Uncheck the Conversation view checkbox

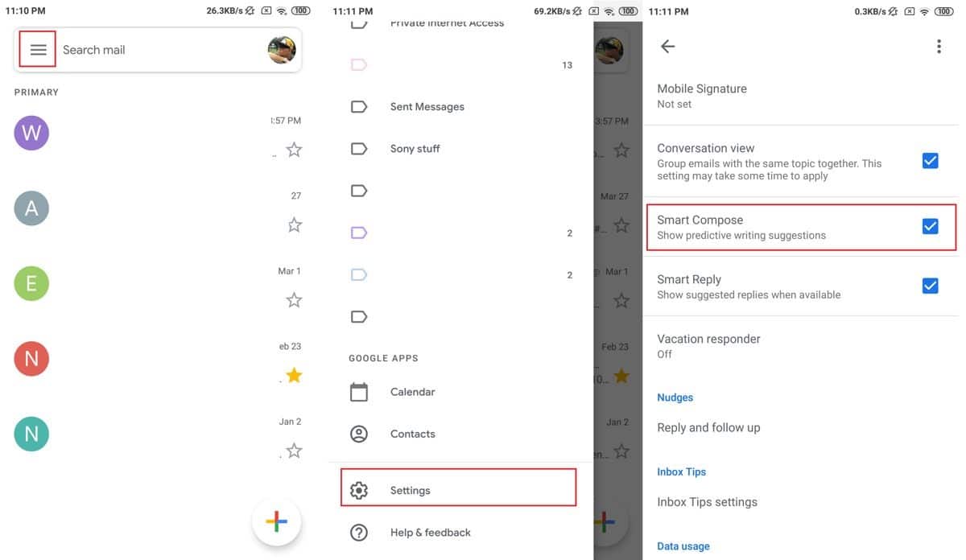930,161
